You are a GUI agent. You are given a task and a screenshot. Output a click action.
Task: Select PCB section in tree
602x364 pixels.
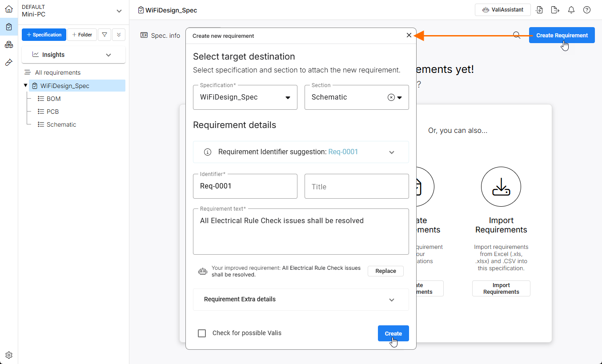pyautogui.click(x=52, y=112)
